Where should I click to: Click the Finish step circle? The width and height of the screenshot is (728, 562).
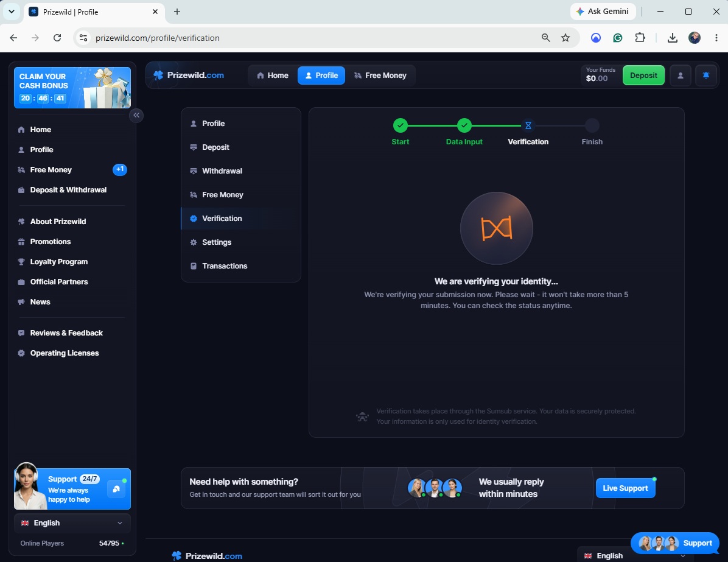pyautogui.click(x=592, y=125)
